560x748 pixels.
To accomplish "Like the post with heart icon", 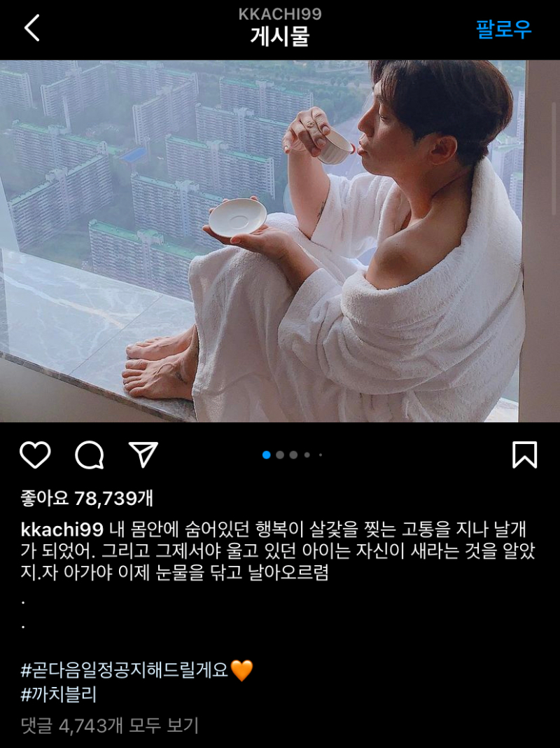I will (35, 455).
